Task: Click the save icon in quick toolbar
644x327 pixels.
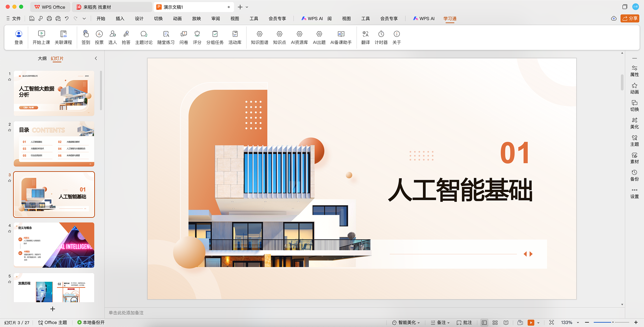Action: (x=32, y=18)
